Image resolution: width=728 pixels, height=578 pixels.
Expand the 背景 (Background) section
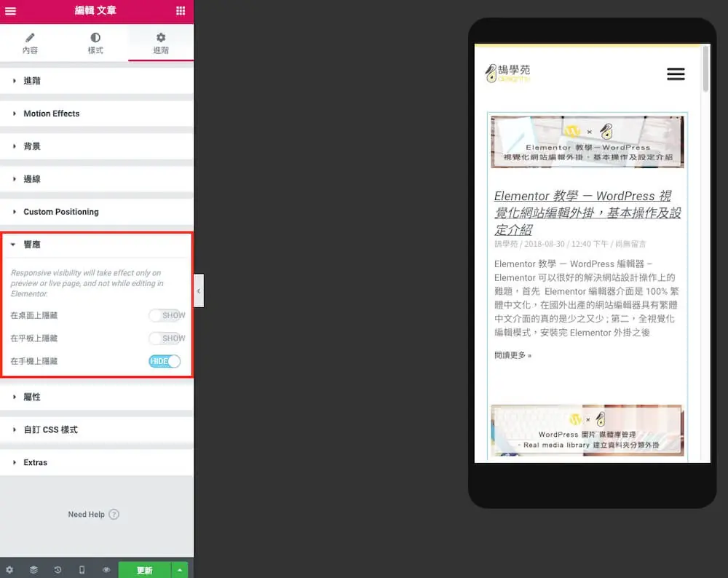click(97, 146)
